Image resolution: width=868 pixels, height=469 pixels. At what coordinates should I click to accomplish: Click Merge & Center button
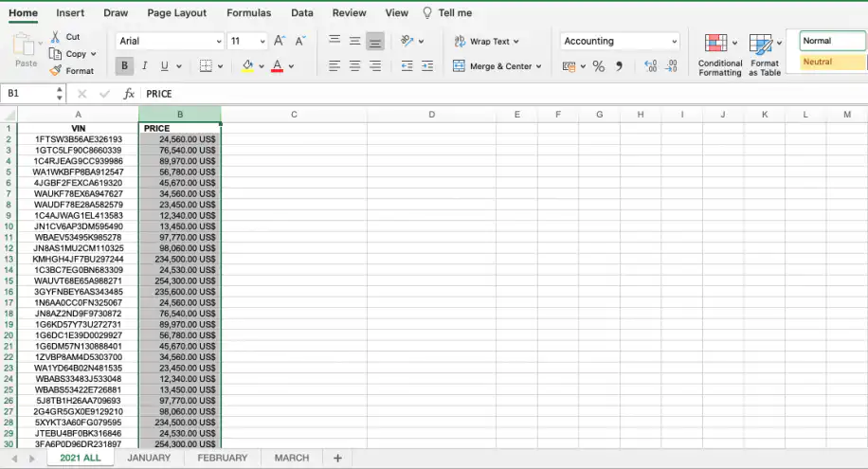(497, 66)
